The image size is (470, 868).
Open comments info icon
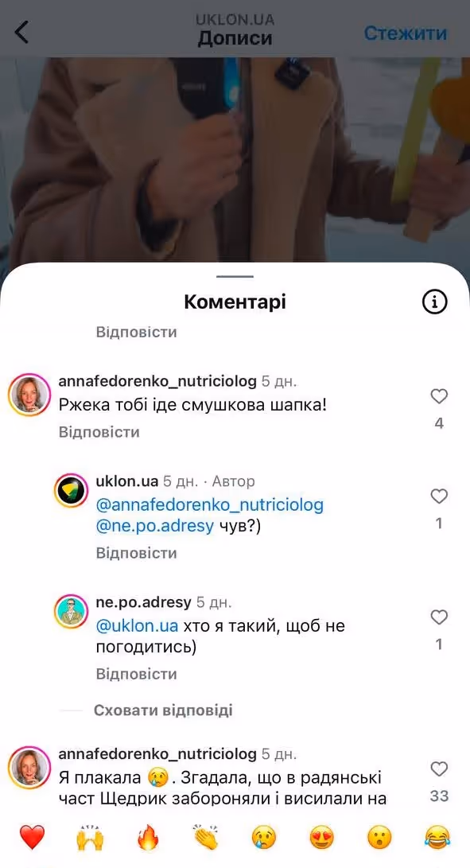pos(434,302)
